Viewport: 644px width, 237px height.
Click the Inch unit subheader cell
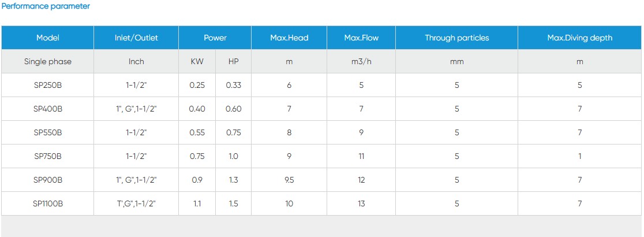136,61
